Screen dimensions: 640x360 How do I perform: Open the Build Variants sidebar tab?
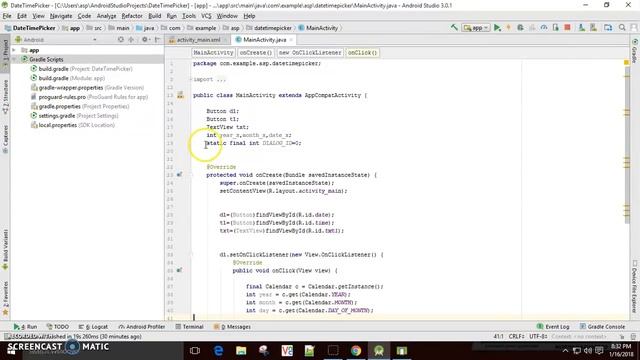(x=5, y=249)
